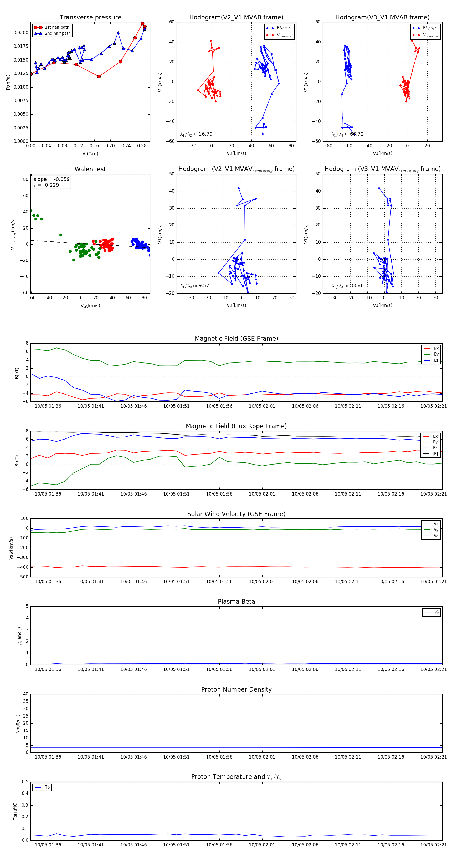Click '1st half path' legend entry
The width and height of the screenshot is (473, 868).
52,27
